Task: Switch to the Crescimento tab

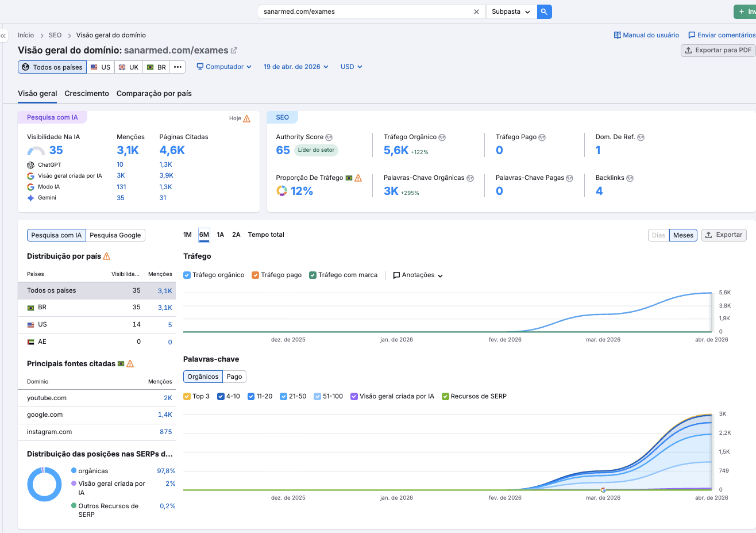Action: pyautogui.click(x=87, y=93)
